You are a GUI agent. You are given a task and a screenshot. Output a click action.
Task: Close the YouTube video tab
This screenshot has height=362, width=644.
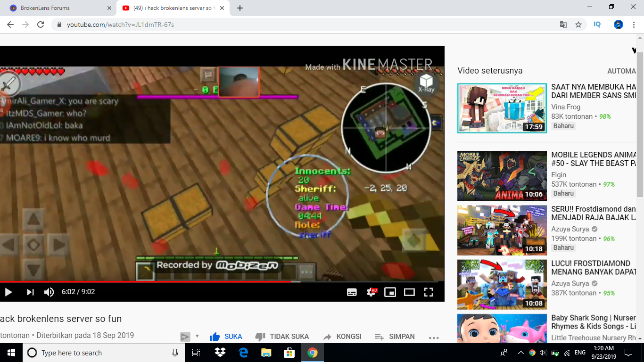coord(222,8)
